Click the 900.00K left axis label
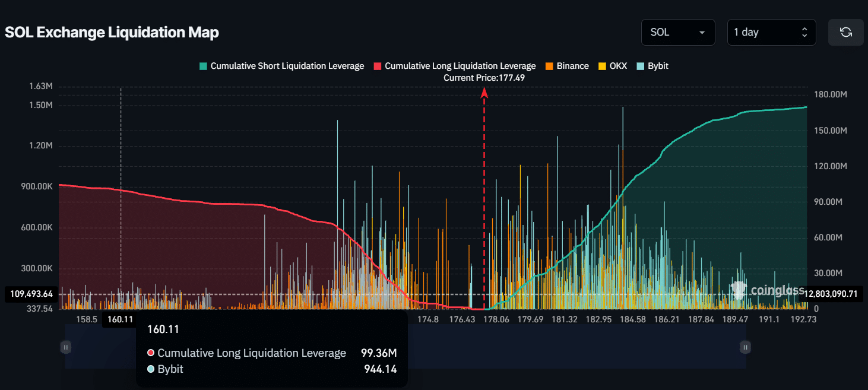868x390 pixels. click(x=37, y=186)
